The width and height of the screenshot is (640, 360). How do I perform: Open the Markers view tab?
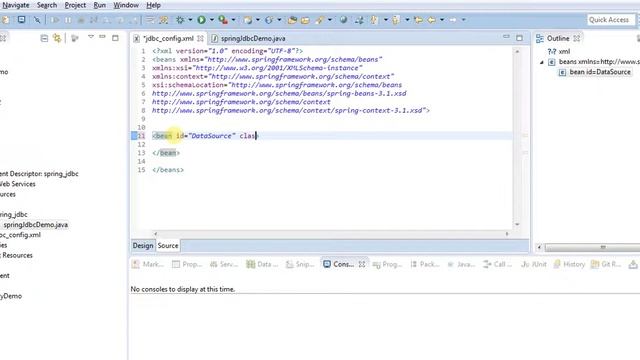(148, 264)
